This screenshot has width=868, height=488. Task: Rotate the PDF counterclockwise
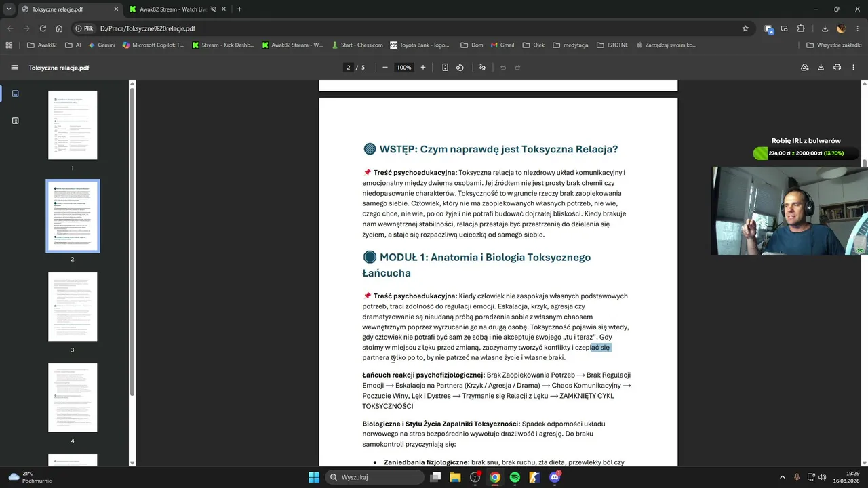pyautogui.click(x=460, y=68)
